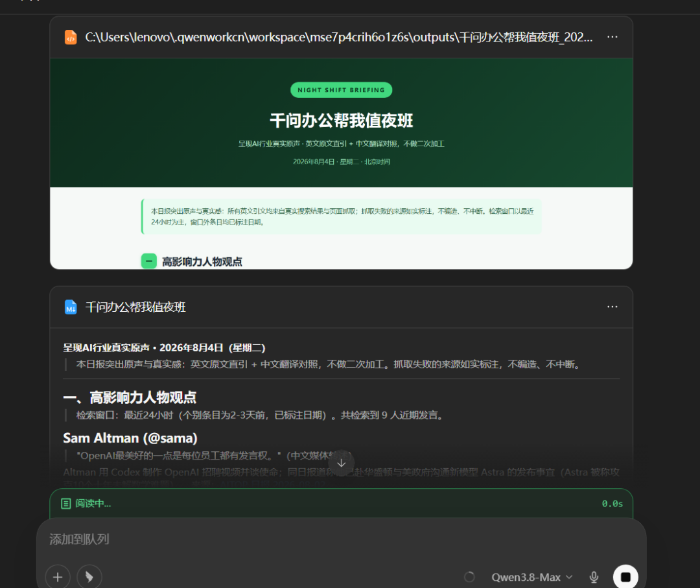The height and width of the screenshot is (588, 700).
Task: Open the HTML file icon in the output card header
Action: coord(71,37)
